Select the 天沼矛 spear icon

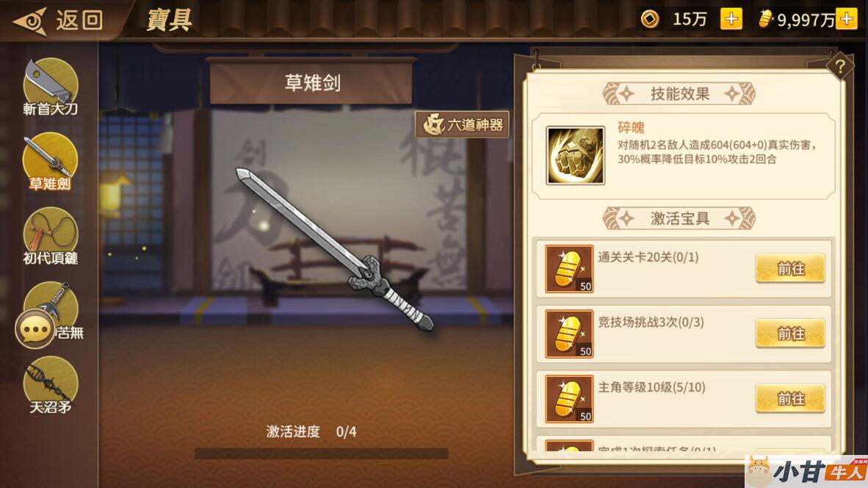pyautogui.click(x=50, y=385)
